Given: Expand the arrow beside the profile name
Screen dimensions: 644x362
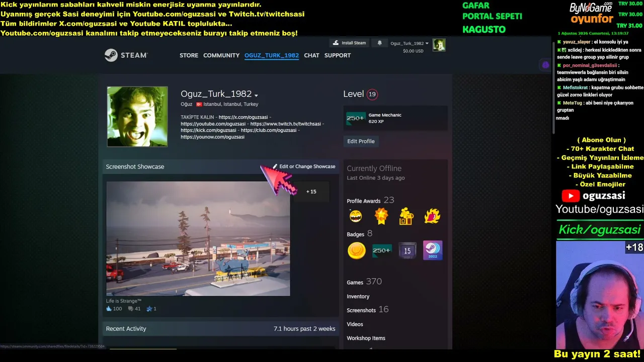Looking at the screenshot, I should pos(256,95).
